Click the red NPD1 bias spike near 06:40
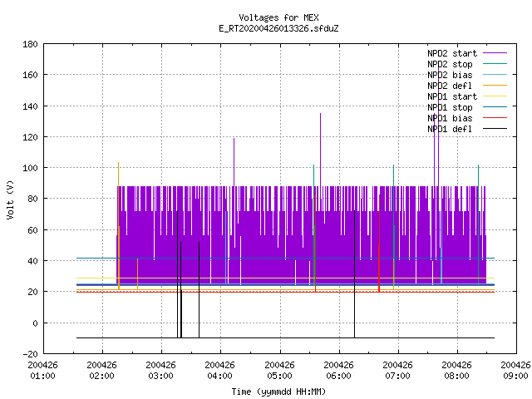 [379, 243]
